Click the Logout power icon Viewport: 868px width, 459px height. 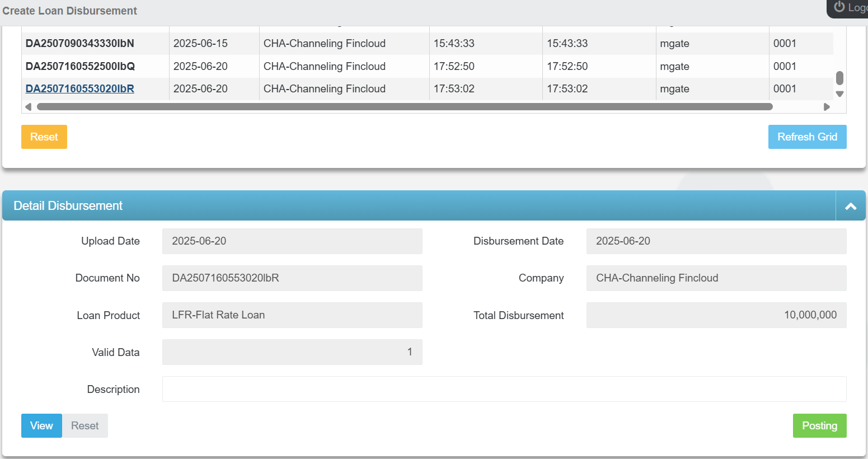pyautogui.click(x=839, y=7)
